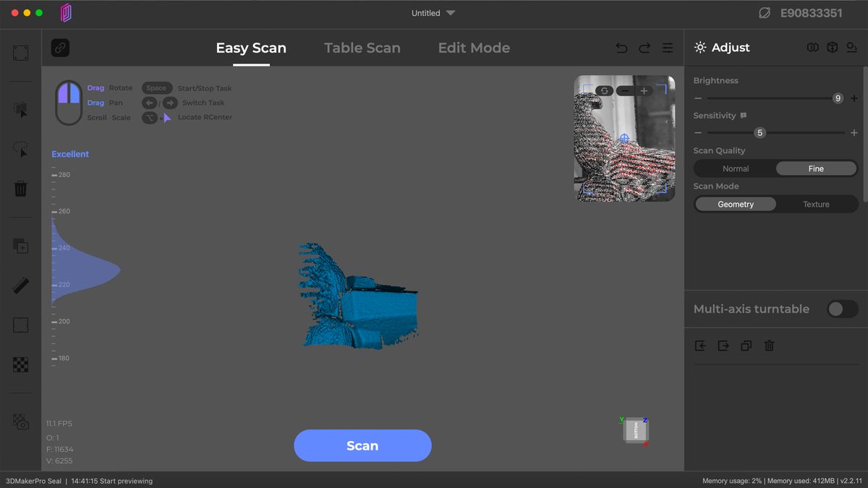Open the hamburger menu near the redo arrow

click(x=667, y=48)
